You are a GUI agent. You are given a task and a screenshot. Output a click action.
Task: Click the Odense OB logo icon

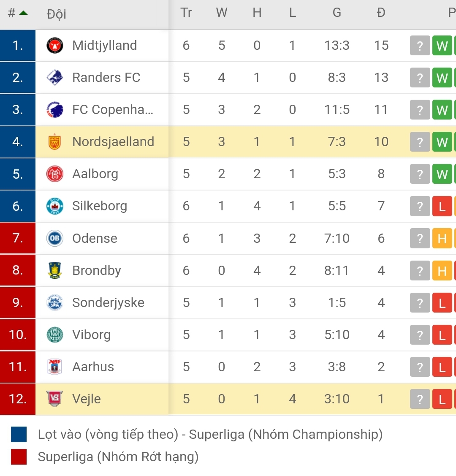(55, 238)
